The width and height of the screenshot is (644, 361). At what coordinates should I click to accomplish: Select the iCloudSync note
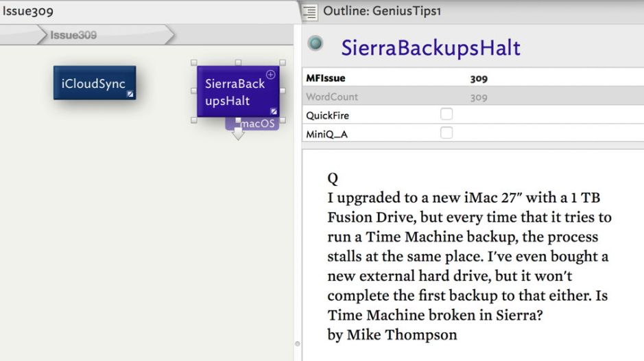click(94, 83)
